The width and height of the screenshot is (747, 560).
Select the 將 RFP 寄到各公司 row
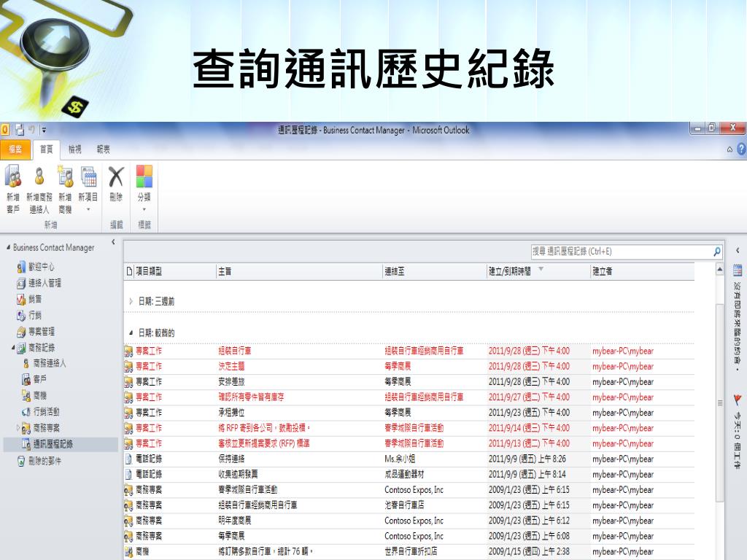click(x=409, y=428)
